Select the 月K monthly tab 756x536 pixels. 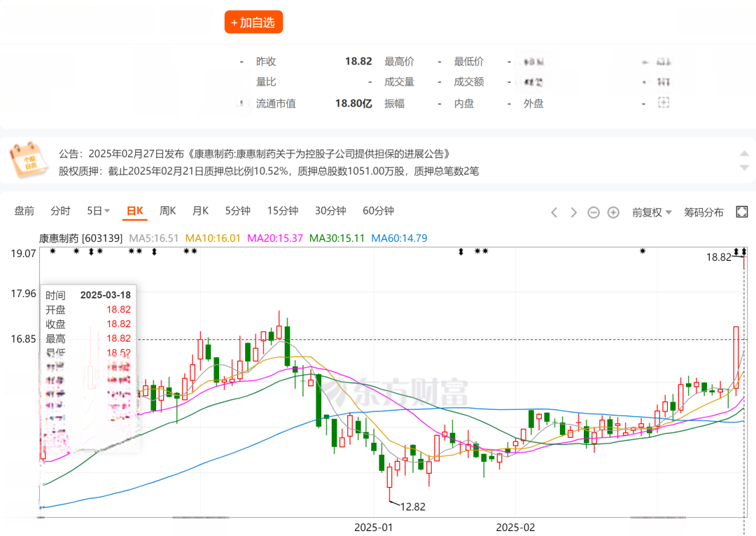[x=200, y=211]
